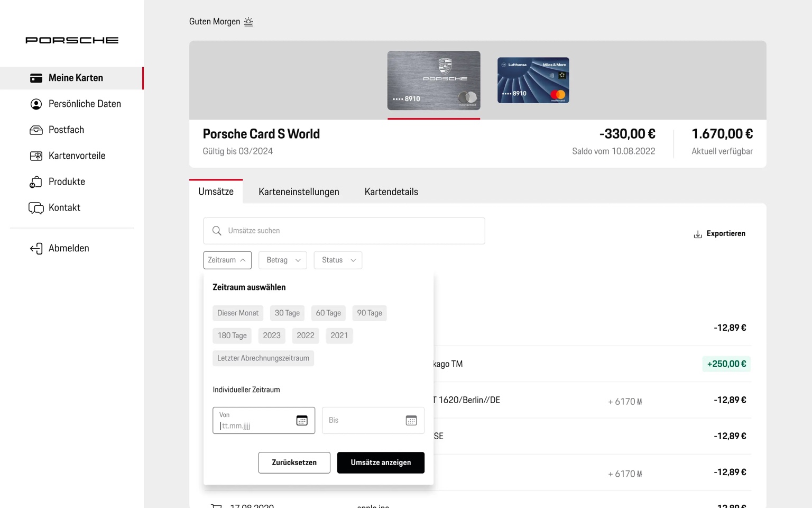Open the Status filter dropdown
812x508 pixels.
(338, 260)
